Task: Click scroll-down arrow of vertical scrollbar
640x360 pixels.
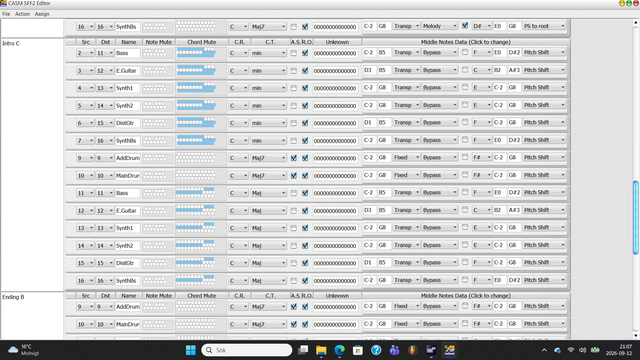Action: [x=636, y=336]
